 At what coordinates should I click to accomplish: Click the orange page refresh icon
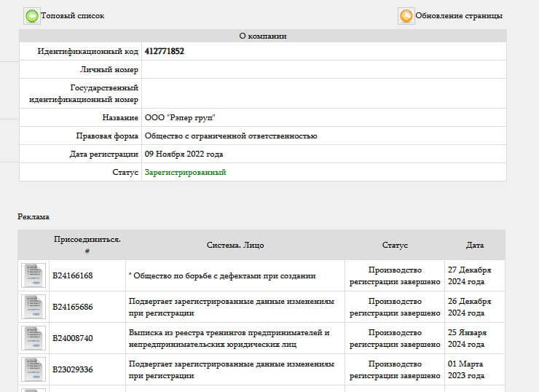pos(406,16)
